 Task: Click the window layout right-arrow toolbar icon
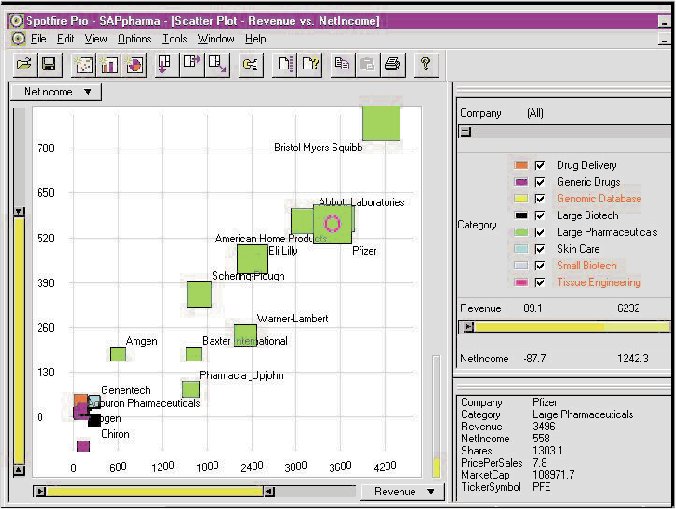[191, 65]
